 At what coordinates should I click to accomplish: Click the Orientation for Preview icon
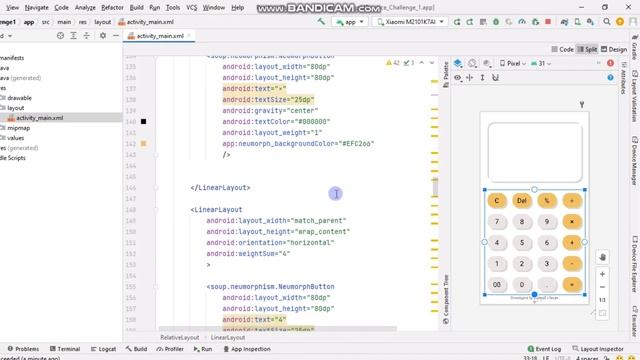tap(472, 63)
